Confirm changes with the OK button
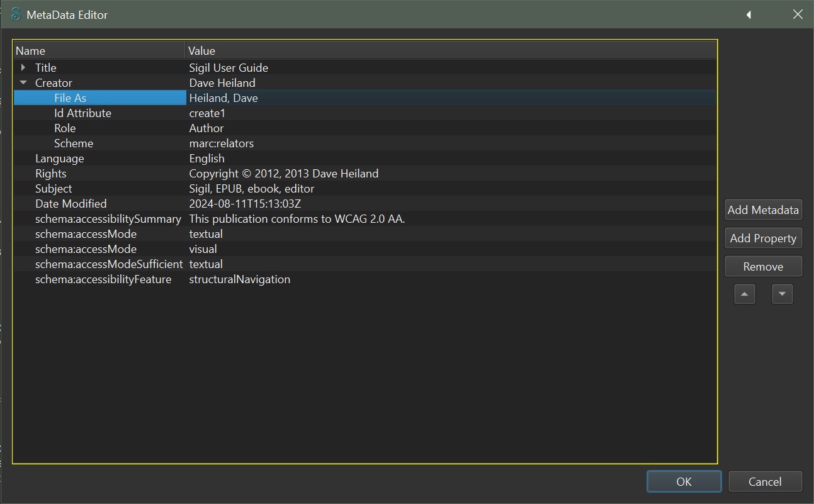The image size is (814, 504). click(684, 481)
